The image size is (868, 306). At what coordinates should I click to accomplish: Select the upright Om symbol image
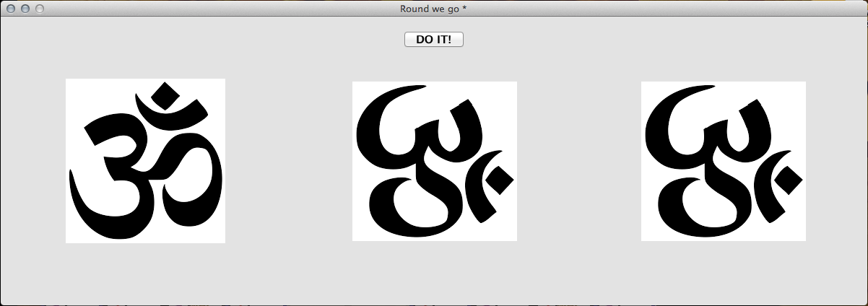145,161
